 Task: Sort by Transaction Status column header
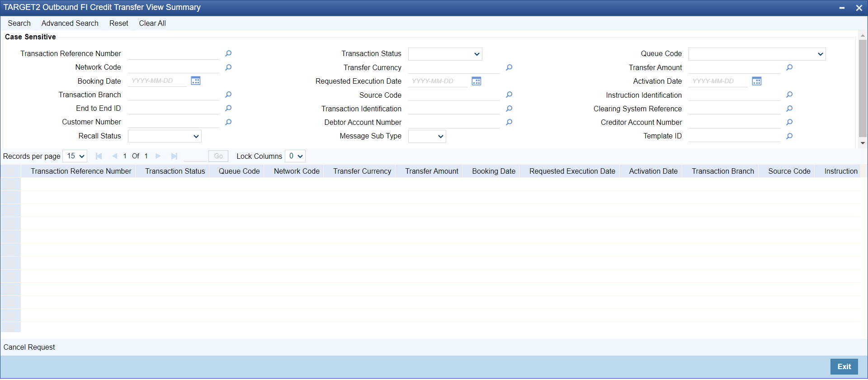tap(175, 171)
